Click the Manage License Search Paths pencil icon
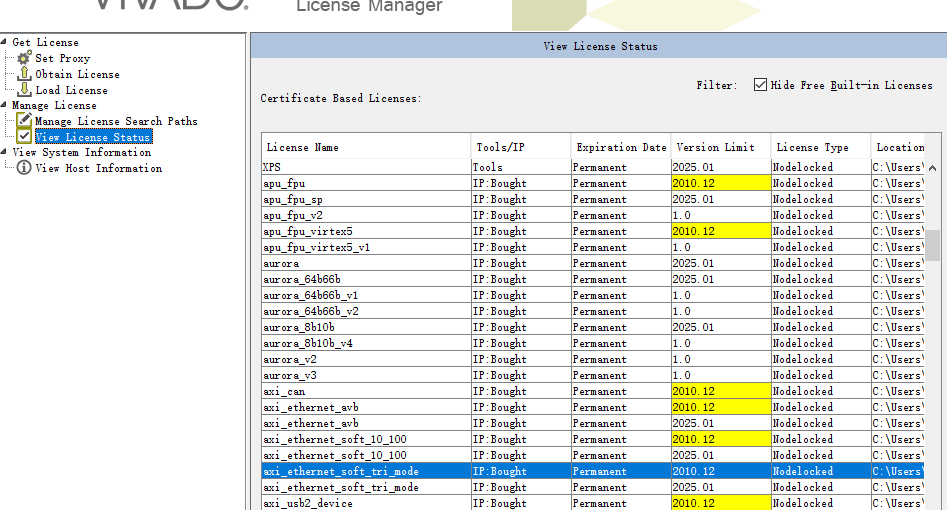Viewport: 947px width, 510px height. (24, 120)
